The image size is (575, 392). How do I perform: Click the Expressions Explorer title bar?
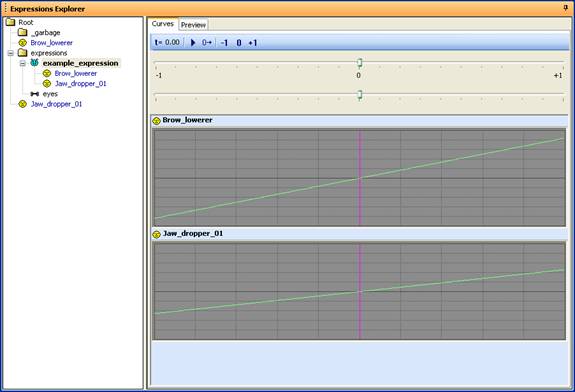pos(288,8)
